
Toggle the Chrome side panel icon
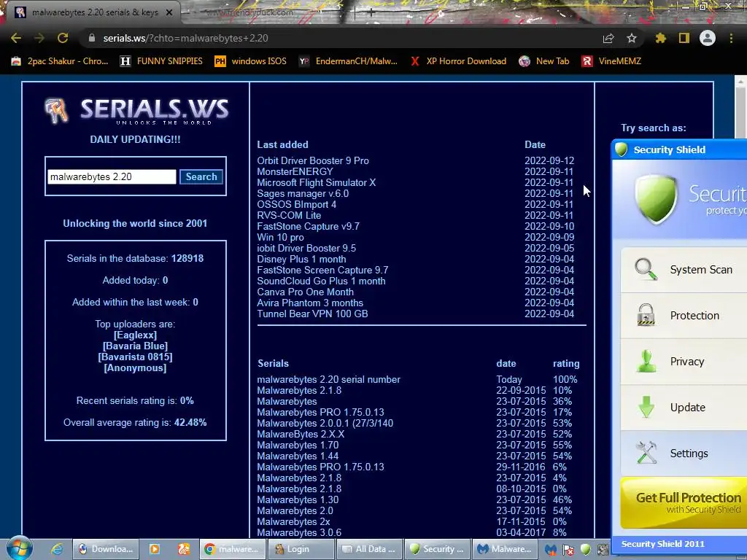(x=684, y=38)
